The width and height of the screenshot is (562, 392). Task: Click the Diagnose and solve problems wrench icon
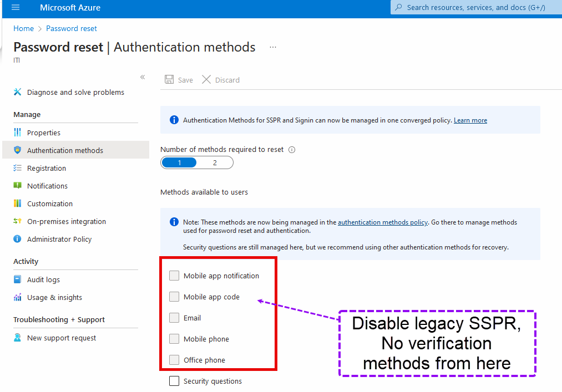pyautogui.click(x=17, y=92)
